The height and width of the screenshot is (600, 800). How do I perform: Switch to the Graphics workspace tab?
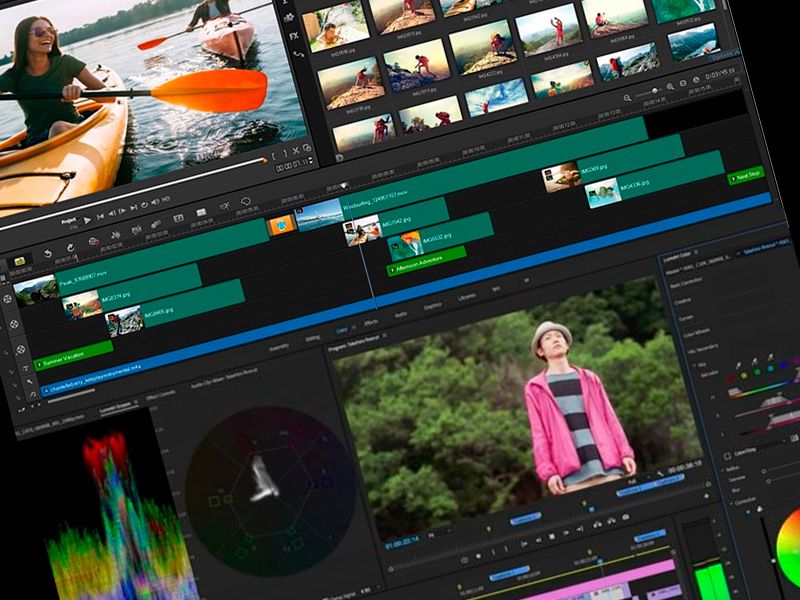(x=433, y=307)
